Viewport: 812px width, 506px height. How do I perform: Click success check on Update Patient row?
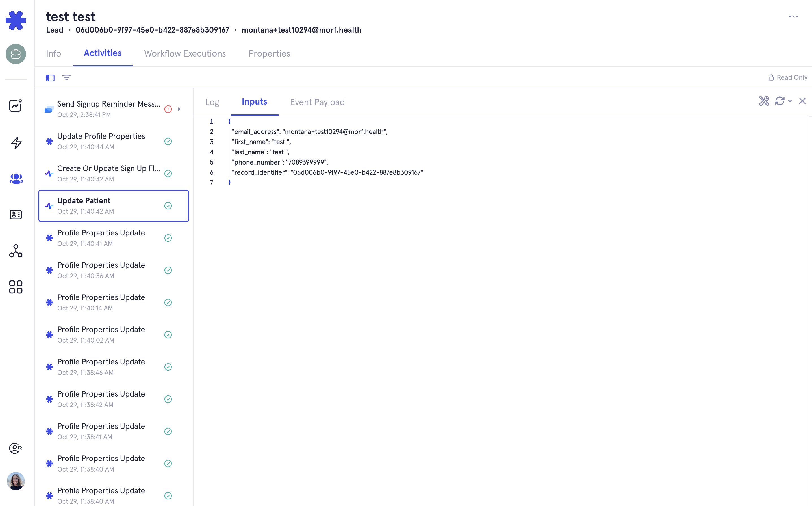pos(168,206)
